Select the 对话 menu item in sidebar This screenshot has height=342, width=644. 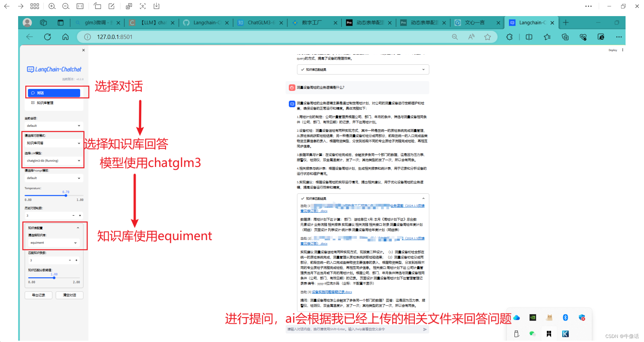pyautogui.click(x=54, y=93)
